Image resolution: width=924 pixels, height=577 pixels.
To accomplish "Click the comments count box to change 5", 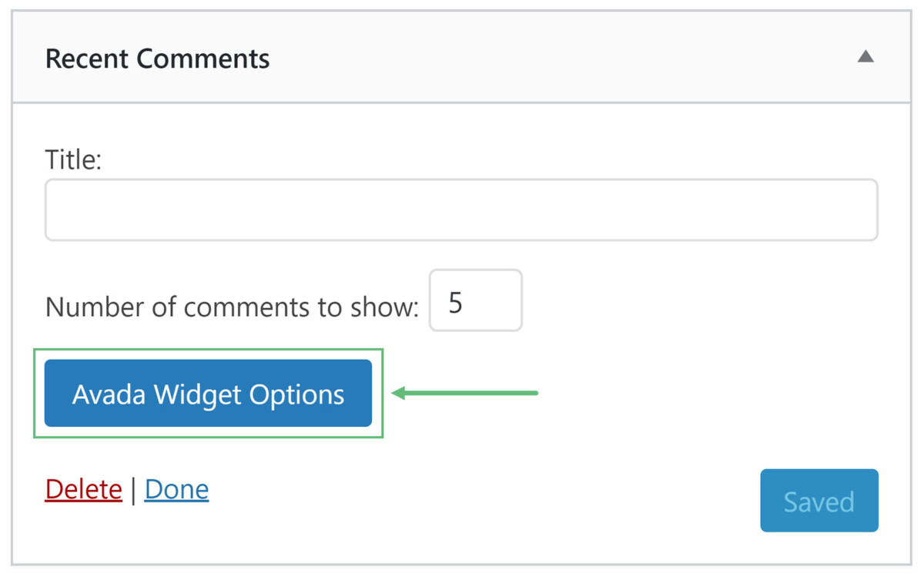I will pos(475,300).
